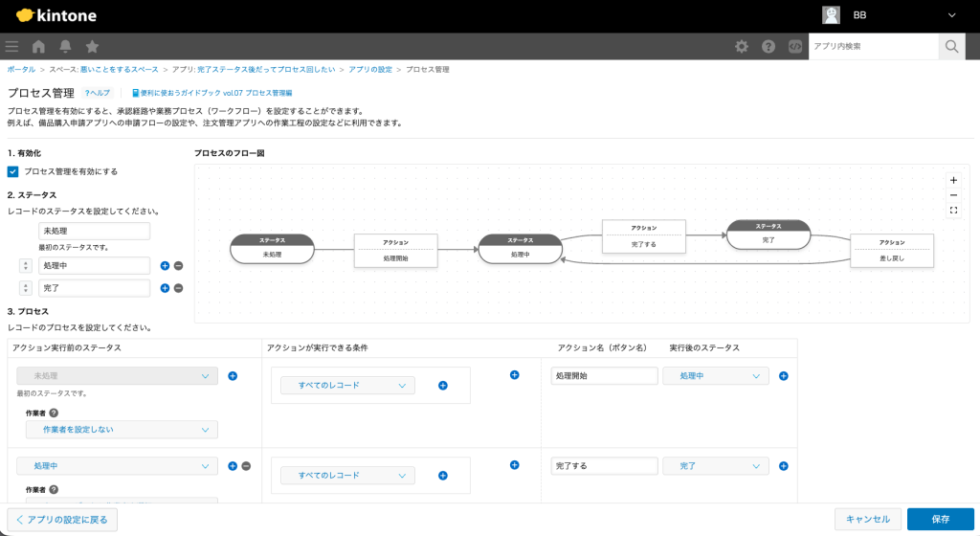Open second すべてのレコード condition dropdown

[x=347, y=476]
